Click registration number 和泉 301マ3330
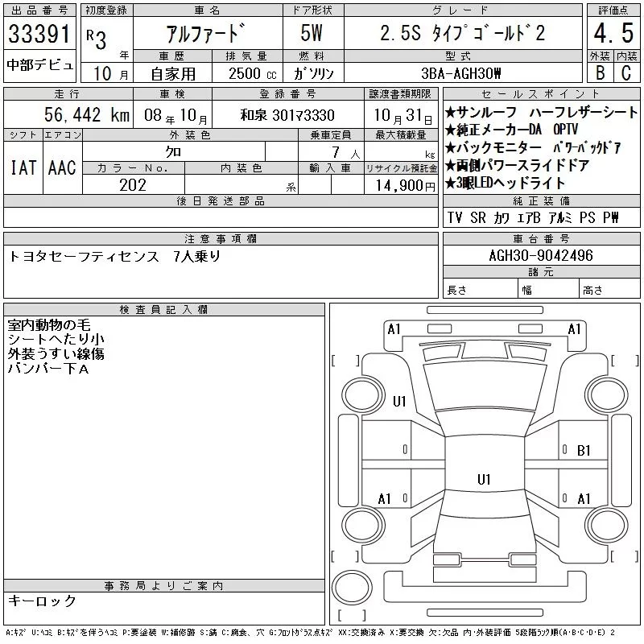The width and height of the screenshot is (644, 644). click(287, 115)
